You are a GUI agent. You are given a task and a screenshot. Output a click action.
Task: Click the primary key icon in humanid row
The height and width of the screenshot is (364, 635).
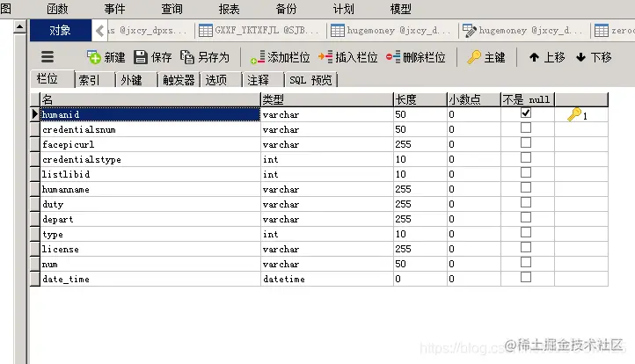pyautogui.click(x=574, y=114)
